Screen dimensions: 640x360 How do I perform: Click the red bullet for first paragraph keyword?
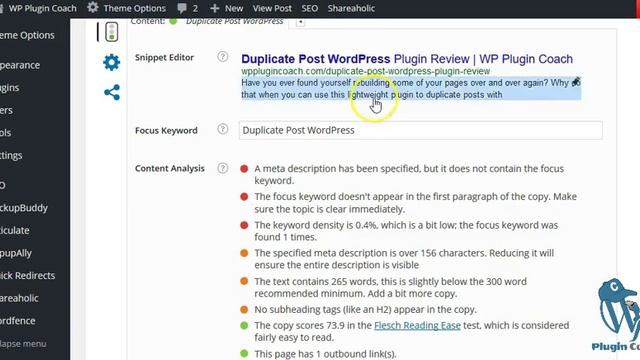(244, 197)
